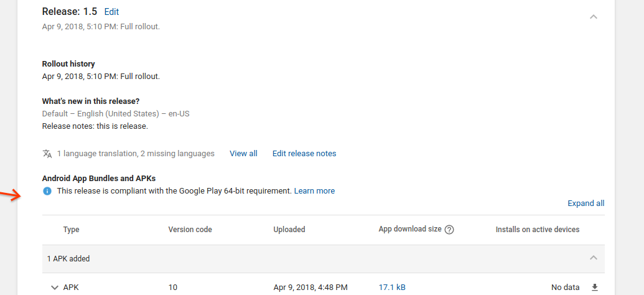Click Expand all link
The width and height of the screenshot is (644, 295).
click(586, 204)
